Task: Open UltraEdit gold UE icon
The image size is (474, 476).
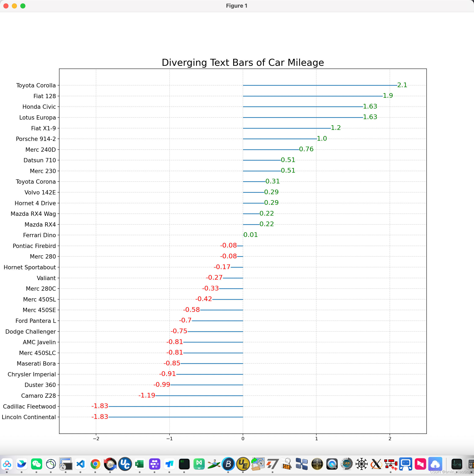Action: tap(243, 464)
